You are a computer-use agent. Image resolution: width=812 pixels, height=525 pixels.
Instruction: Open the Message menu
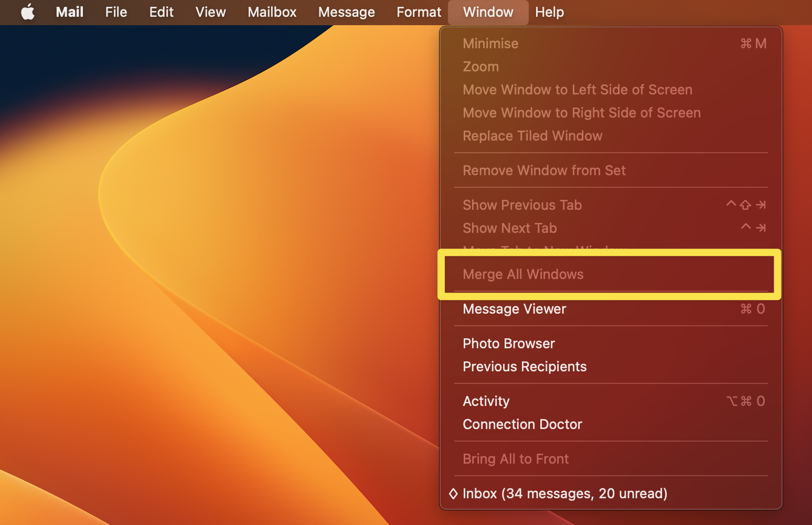[x=346, y=12]
